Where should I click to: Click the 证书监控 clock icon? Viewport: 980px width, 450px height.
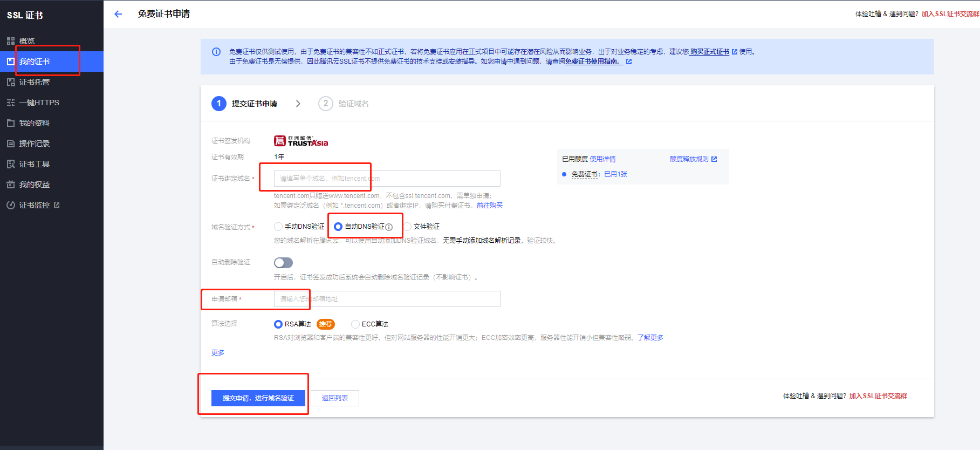click(x=10, y=205)
